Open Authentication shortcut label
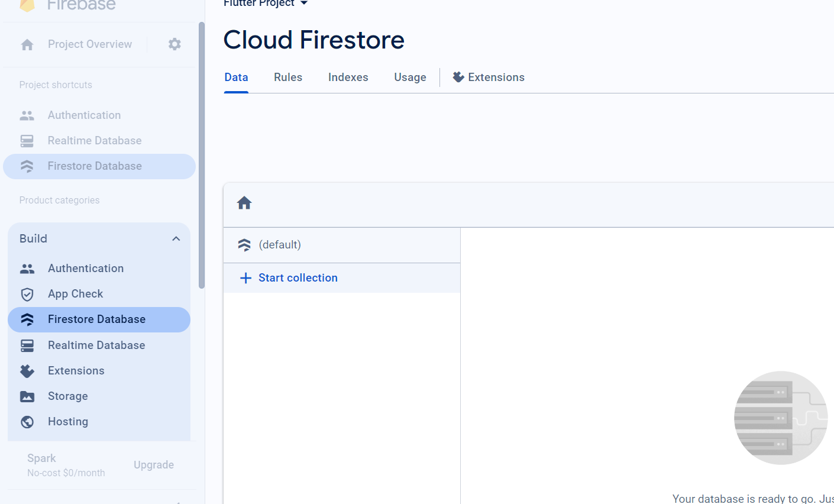 click(x=84, y=115)
